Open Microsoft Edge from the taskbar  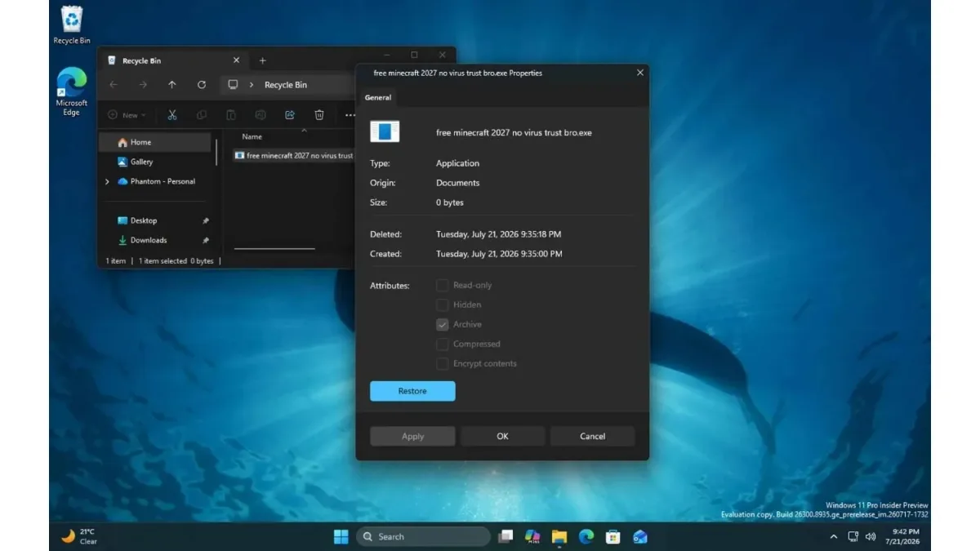586,536
